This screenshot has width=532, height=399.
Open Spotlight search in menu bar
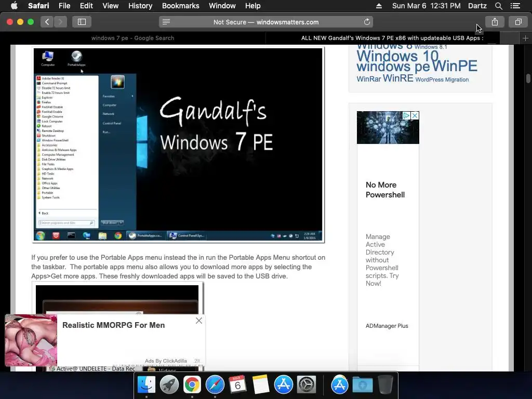tap(498, 6)
